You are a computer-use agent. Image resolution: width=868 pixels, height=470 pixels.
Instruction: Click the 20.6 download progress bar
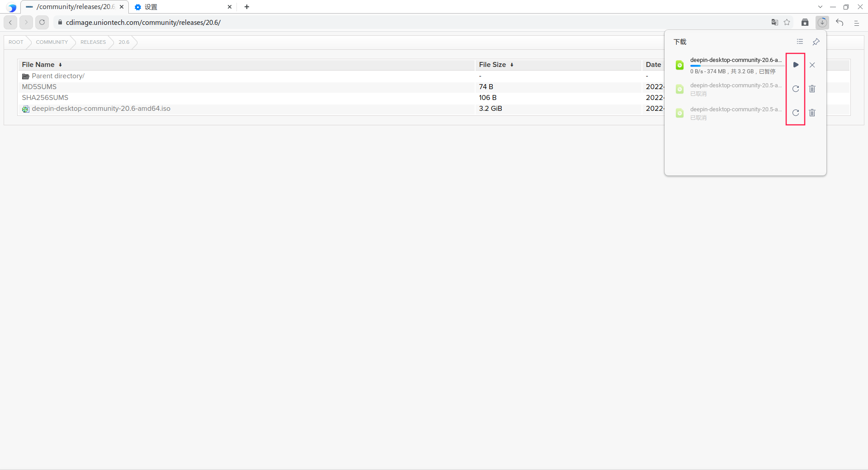tap(737, 66)
